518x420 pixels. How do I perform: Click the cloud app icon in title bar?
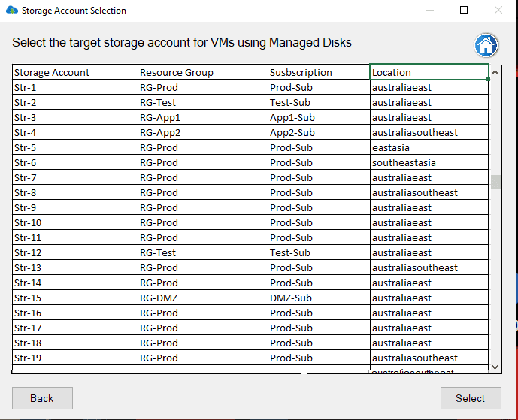point(11,11)
